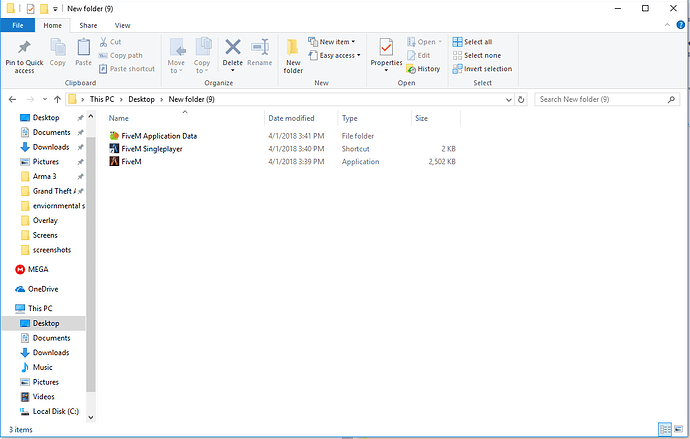690x439 pixels.
Task: Click the Edit ribbon button
Action: point(418,55)
